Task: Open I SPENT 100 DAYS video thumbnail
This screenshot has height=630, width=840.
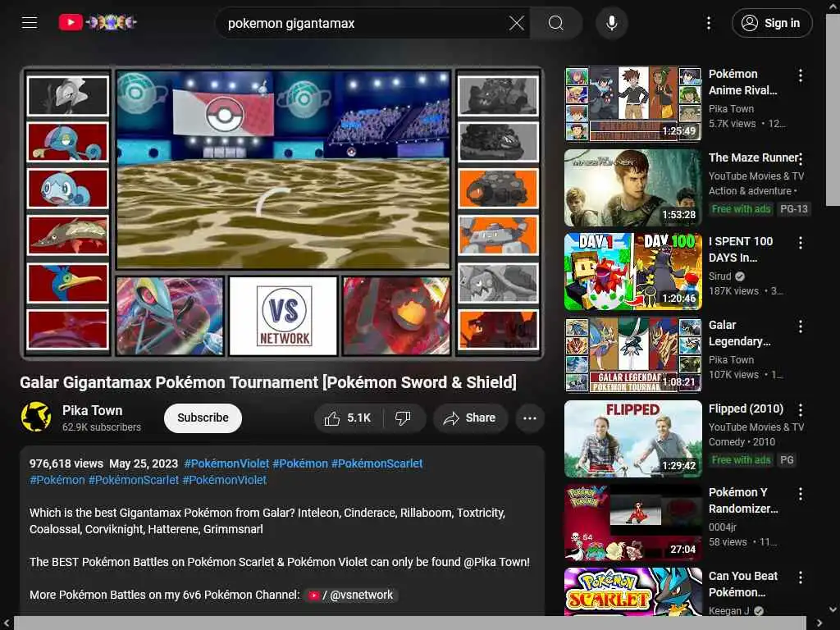Action: point(632,271)
